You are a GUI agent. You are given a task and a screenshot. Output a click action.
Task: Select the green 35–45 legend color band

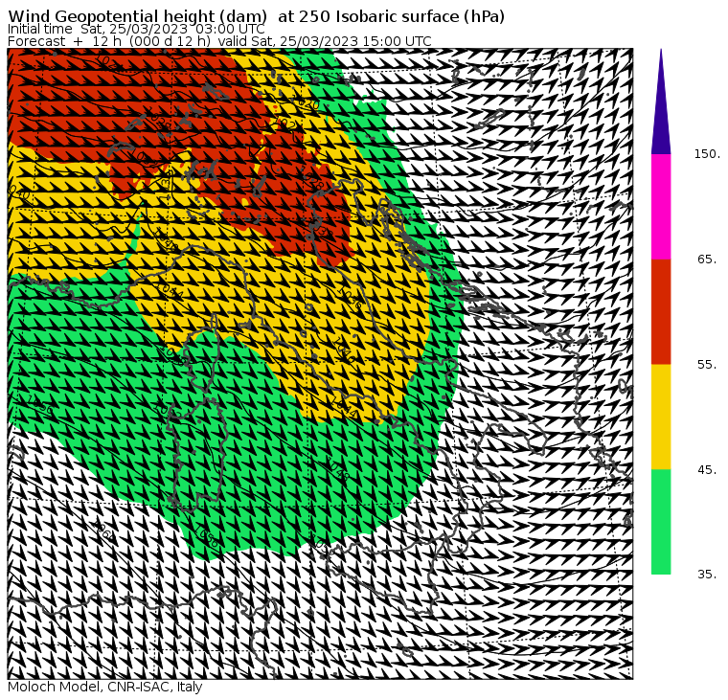click(x=661, y=522)
